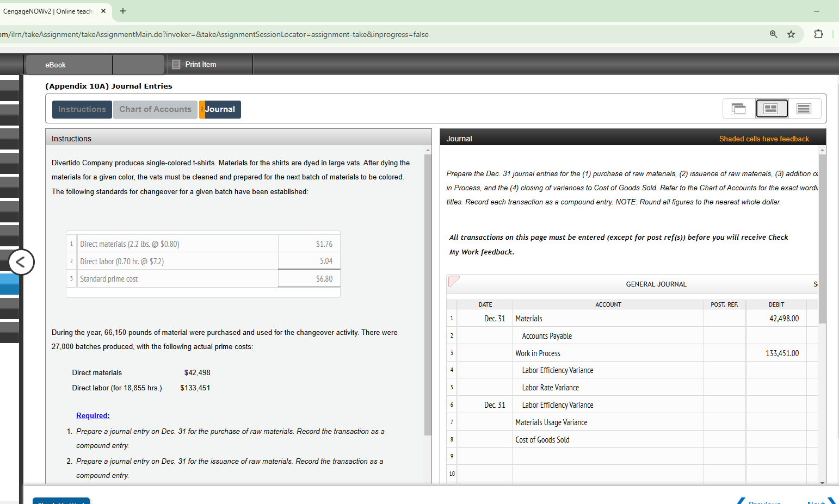Click the DEBIT column header
The image size is (839, 504).
click(776, 304)
